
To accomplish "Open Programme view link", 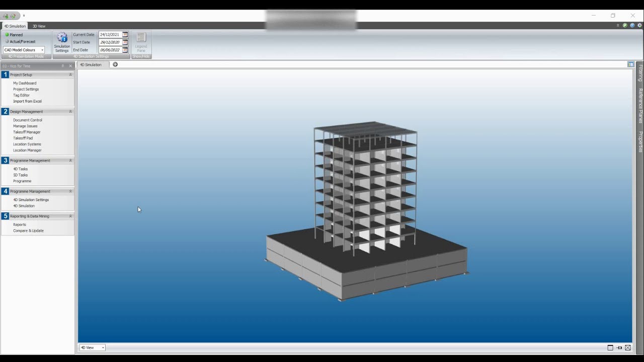I will click(22, 181).
